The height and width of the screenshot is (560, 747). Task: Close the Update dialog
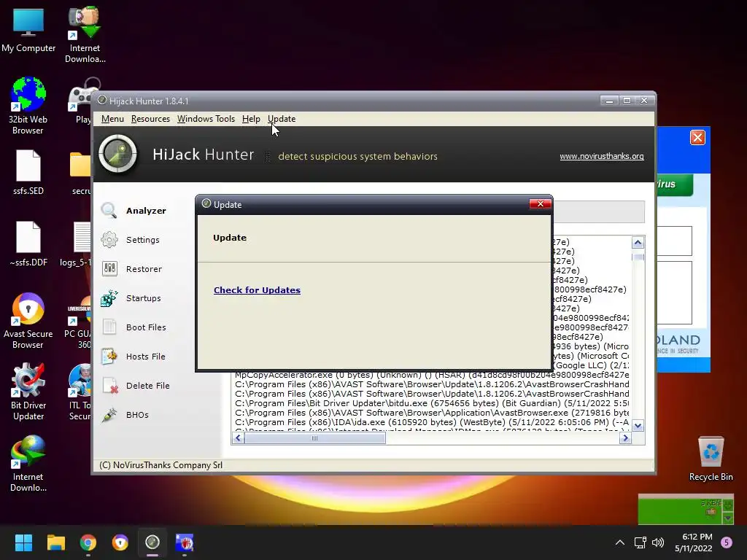[x=541, y=204]
